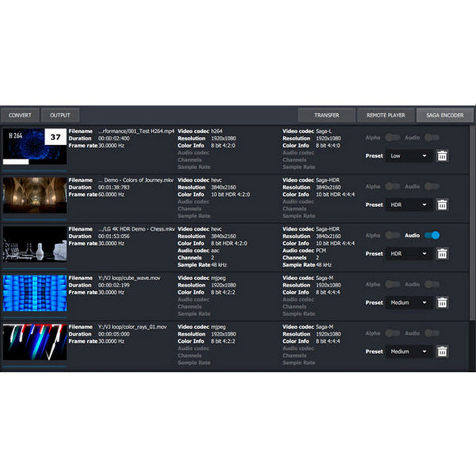Delete 001_Test H264.mp4 using its trash icon
Viewport: 476px width, 476px height.
442,156
